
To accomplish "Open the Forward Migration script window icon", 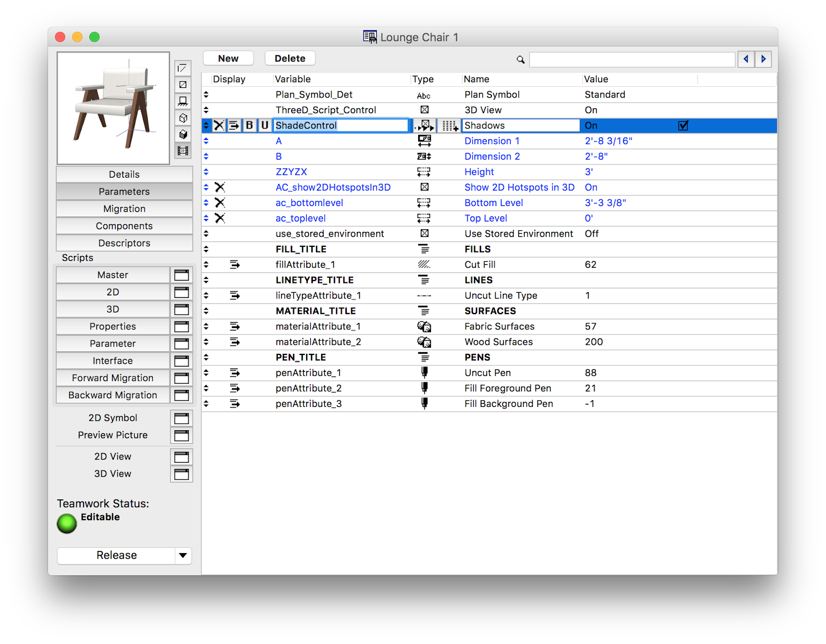I will click(181, 378).
